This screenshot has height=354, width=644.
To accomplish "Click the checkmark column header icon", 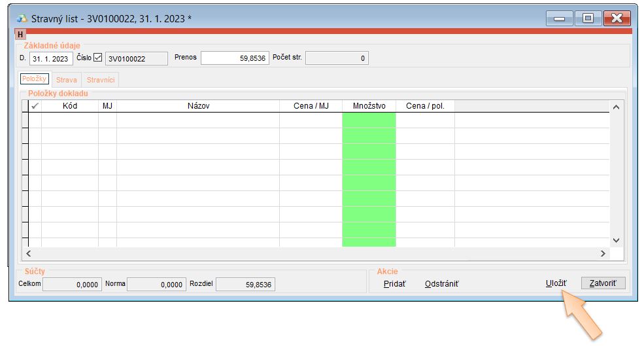I will point(35,106).
